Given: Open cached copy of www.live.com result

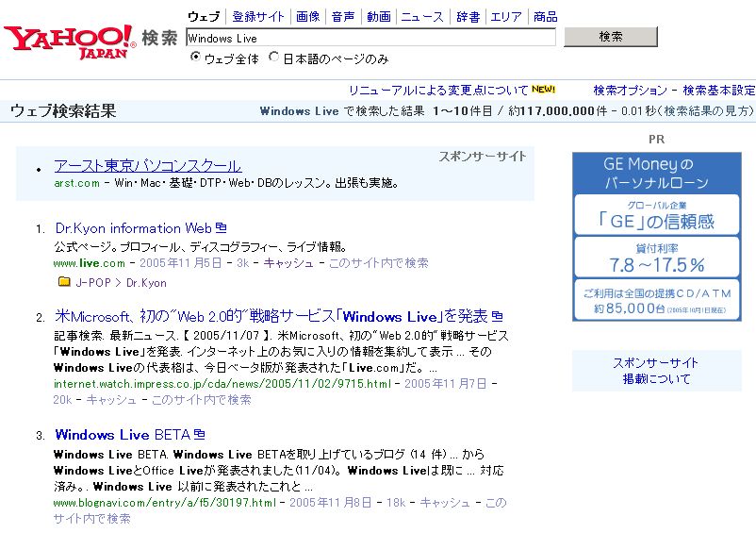Looking at the screenshot, I should [288, 263].
